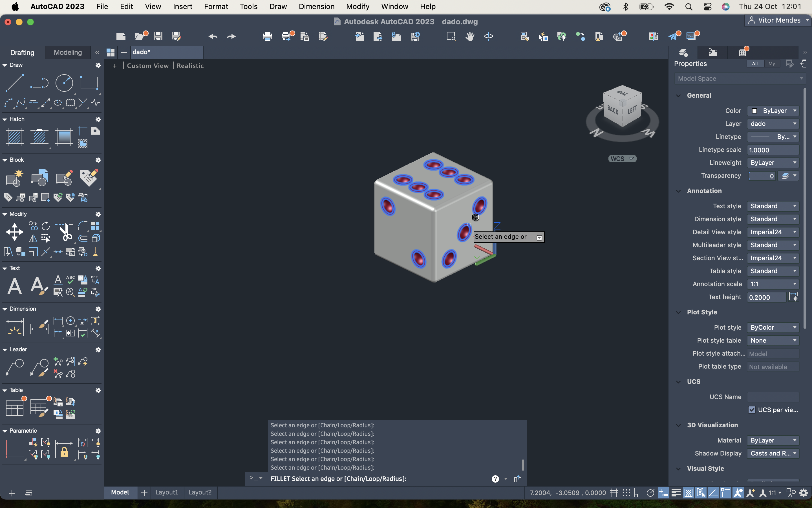Insert a Table from Table panel

click(14, 408)
